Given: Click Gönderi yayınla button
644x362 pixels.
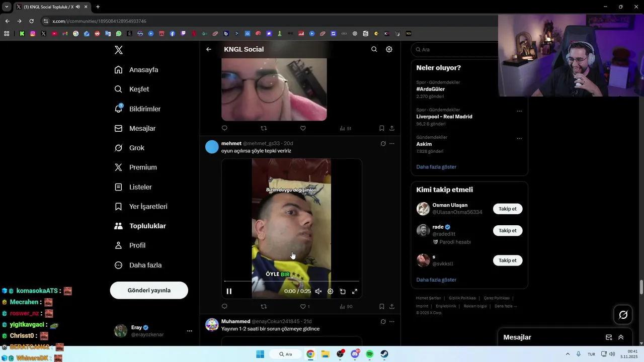Looking at the screenshot, I should pos(149,290).
